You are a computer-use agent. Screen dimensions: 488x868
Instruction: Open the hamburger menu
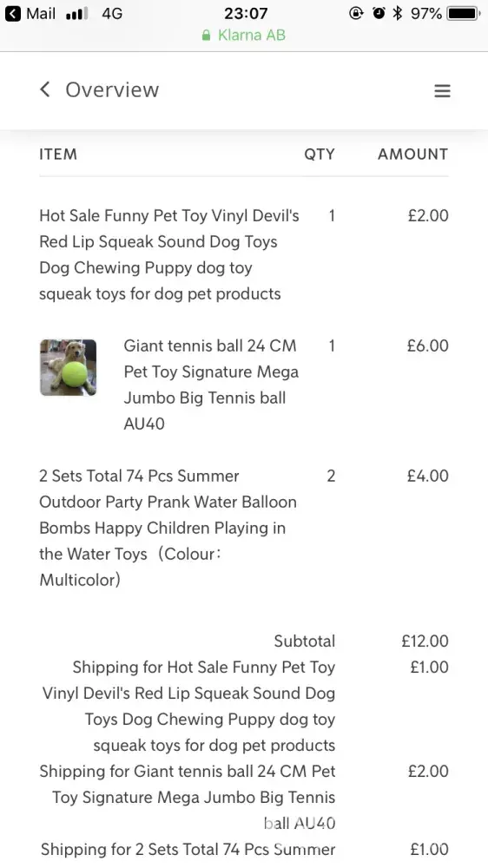[442, 91]
